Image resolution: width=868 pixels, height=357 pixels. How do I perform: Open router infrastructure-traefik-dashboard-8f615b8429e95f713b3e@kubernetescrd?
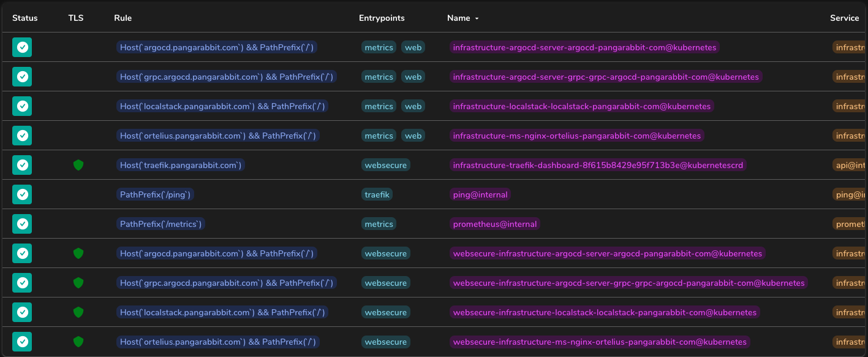597,164
